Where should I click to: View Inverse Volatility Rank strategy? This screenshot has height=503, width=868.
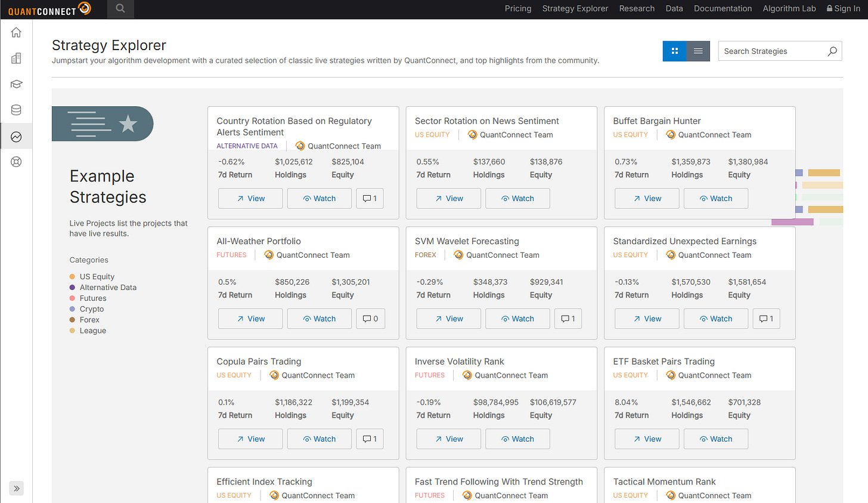[x=448, y=439]
